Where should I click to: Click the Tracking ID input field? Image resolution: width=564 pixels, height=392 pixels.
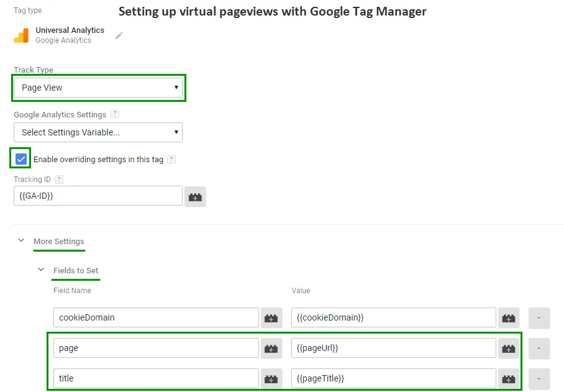(98, 196)
